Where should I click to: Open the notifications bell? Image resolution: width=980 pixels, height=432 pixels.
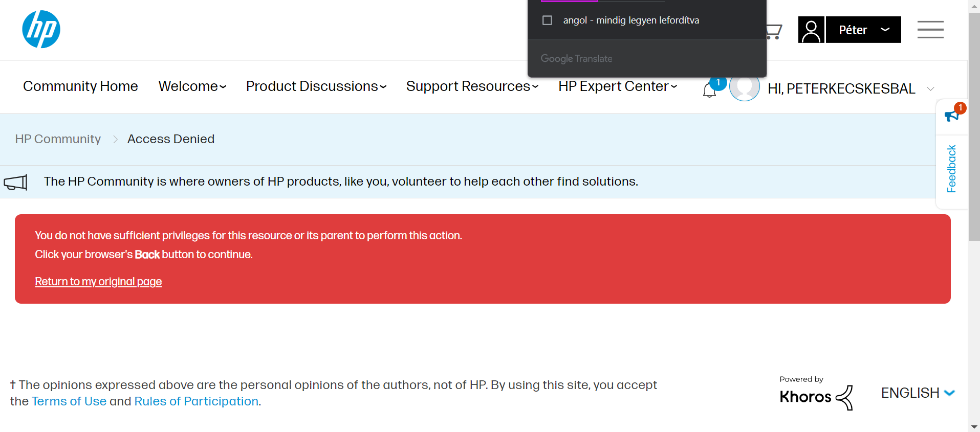point(709,90)
